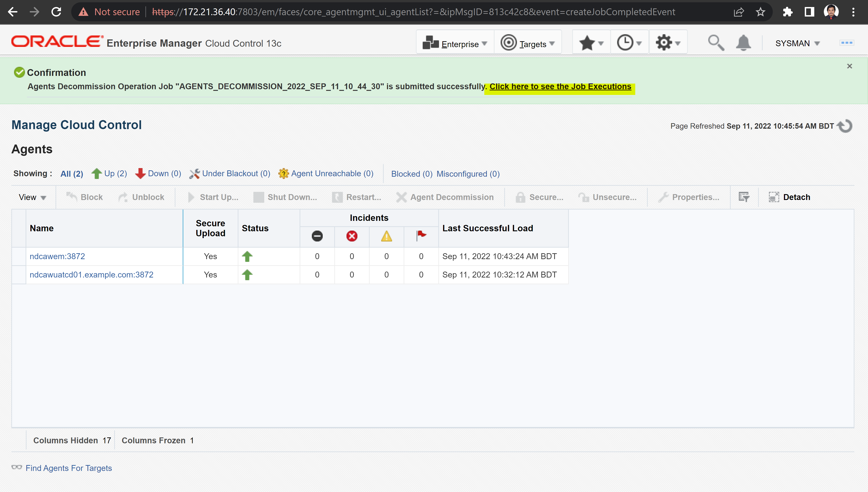Click the Escalated incidents flag icon

click(x=421, y=236)
